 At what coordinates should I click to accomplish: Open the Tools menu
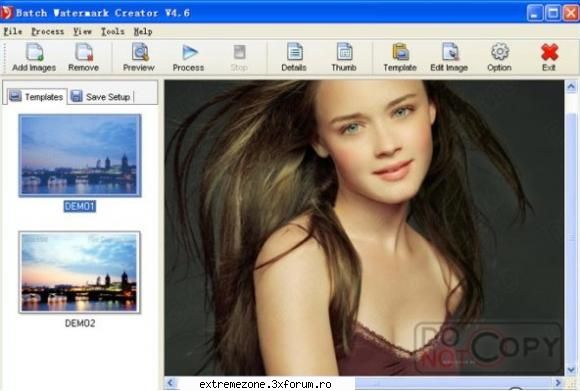[112, 32]
